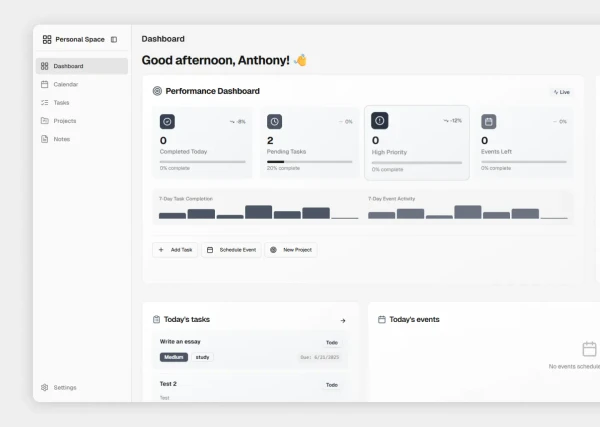The height and width of the screenshot is (427, 600).
Task: Select Notes from the sidebar
Action: (x=61, y=139)
